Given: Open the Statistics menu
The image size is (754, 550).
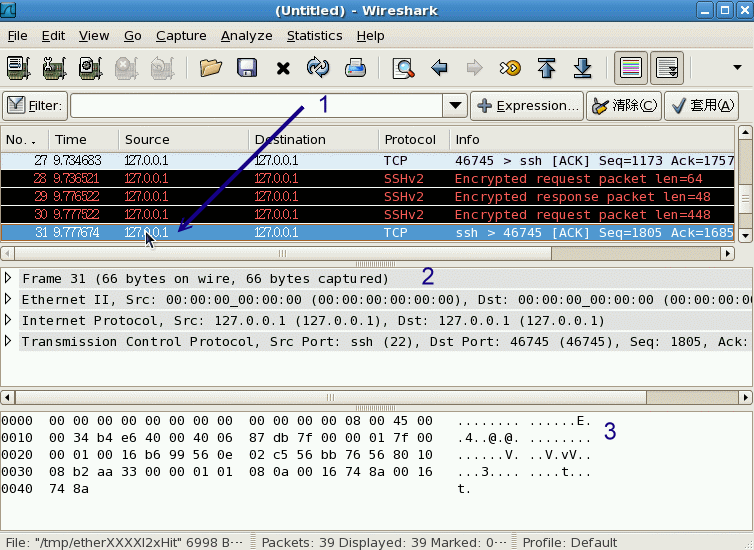Looking at the screenshot, I should click(x=314, y=36).
